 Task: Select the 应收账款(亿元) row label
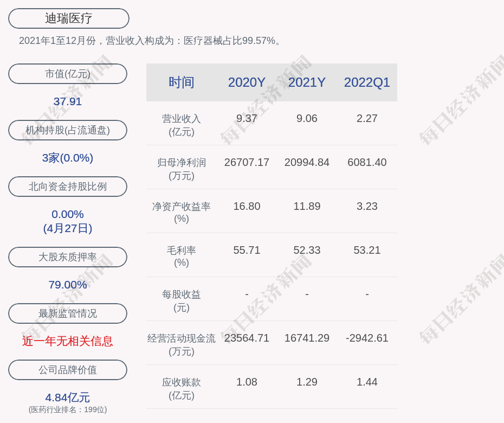[x=182, y=388]
